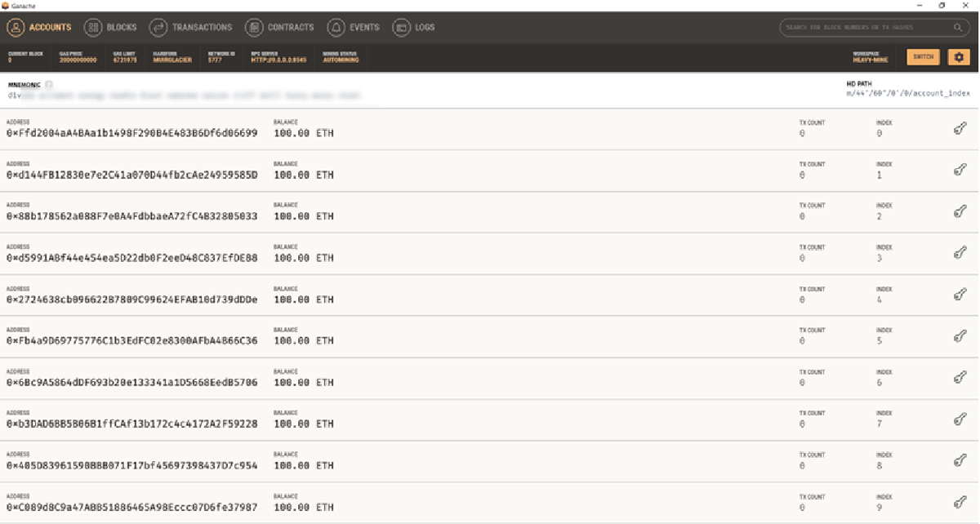Screen dimensions: 980x524
Task: Select address starting with 0xb3DAD68B5
Action: tap(131, 424)
